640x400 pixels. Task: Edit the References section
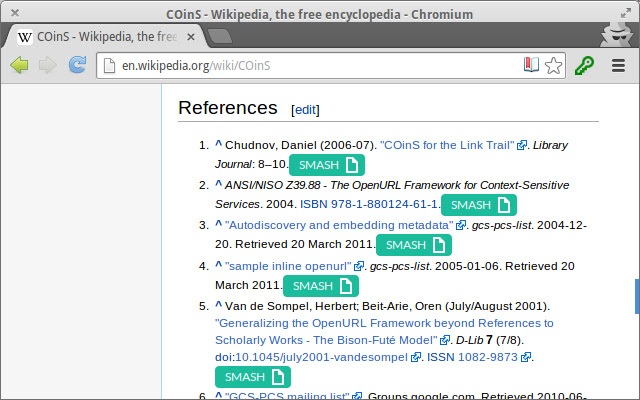coord(305,109)
